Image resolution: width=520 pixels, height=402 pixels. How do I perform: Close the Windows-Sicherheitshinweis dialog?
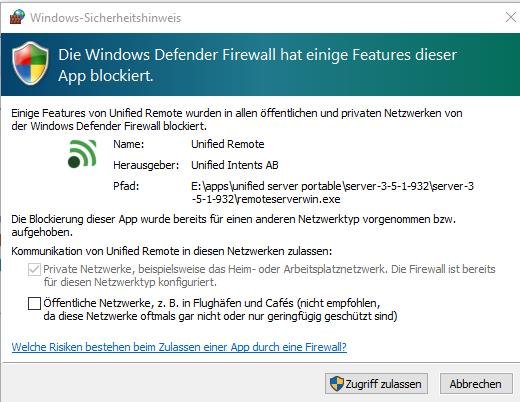pos(511,17)
